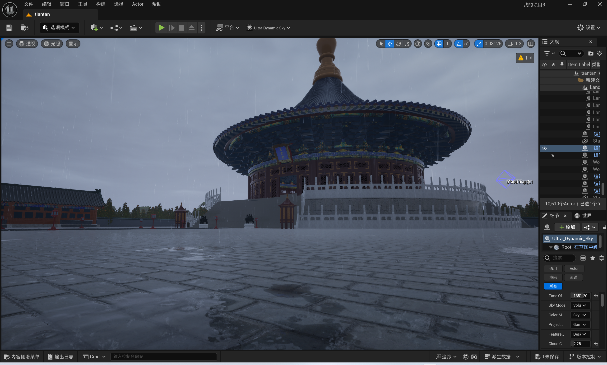
Task: Open the Platforms dropdown in the toolbar
Action: coord(227,28)
